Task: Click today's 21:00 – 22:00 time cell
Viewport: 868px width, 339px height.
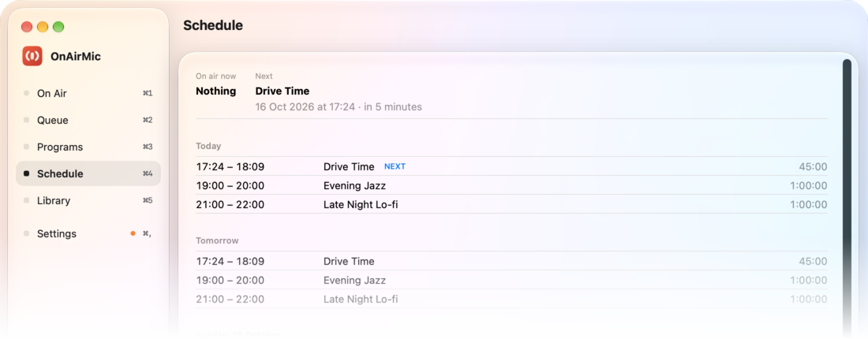Action: (230, 205)
